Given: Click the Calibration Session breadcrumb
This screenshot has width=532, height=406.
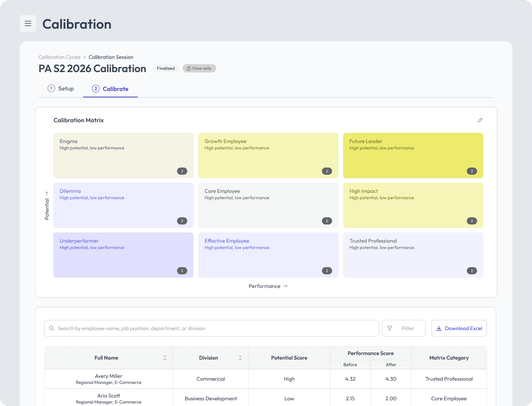Looking at the screenshot, I should (111, 57).
